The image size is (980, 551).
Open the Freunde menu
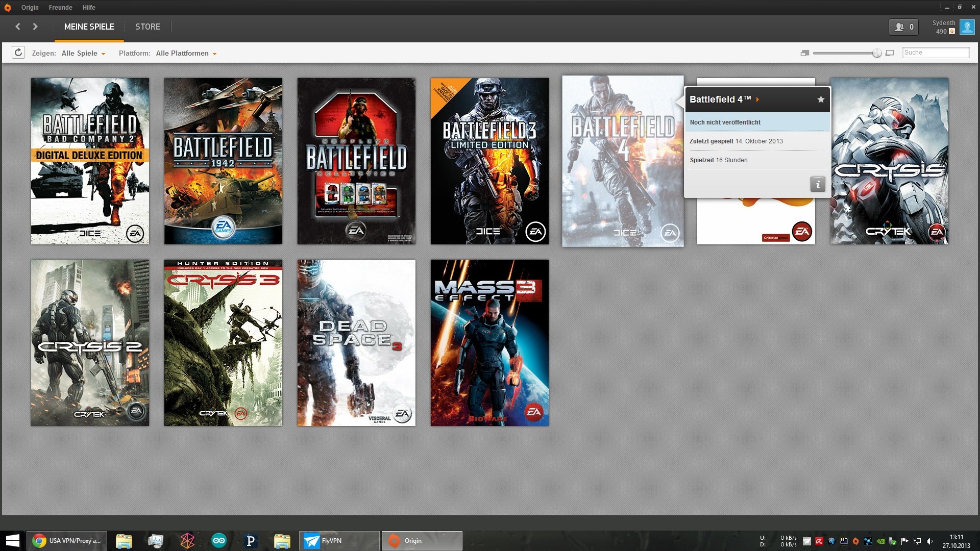tap(60, 8)
